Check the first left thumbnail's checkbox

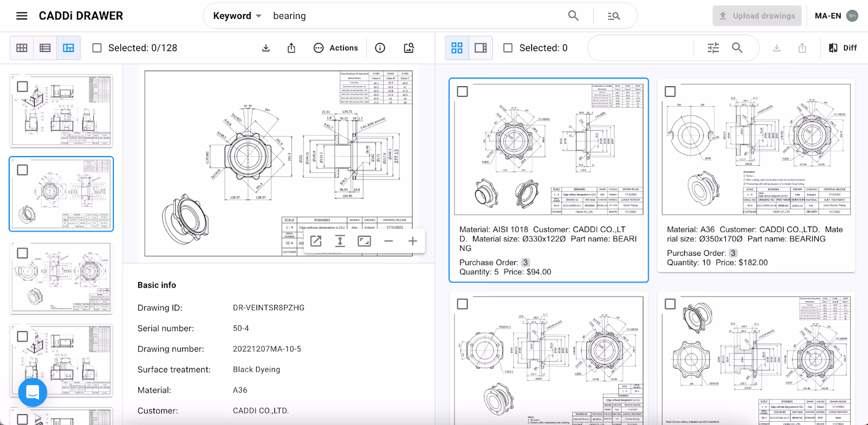click(22, 86)
